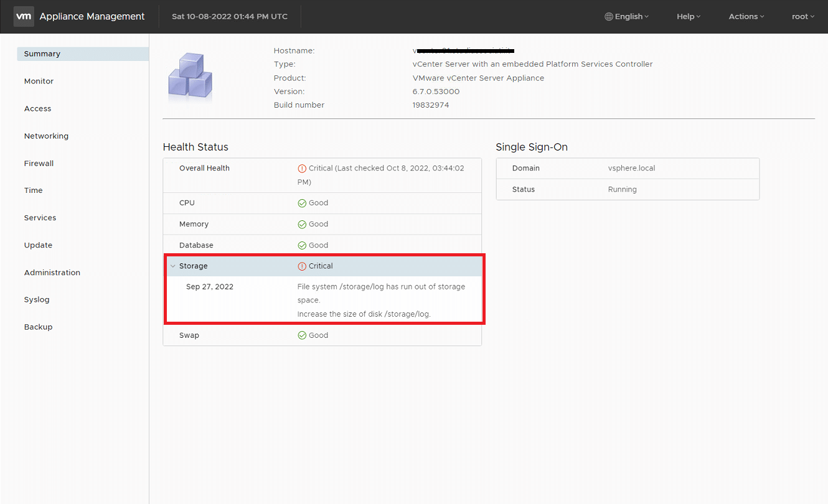Viewport: 828px width, 504px height.
Task: Click the Storage critical warning icon
Action: tap(302, 266)
